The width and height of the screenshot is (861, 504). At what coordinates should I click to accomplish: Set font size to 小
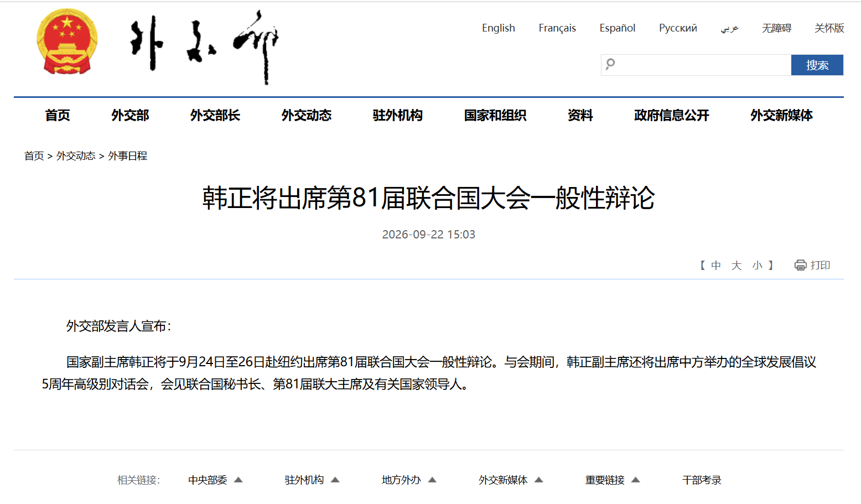click(x=757, y=266)
